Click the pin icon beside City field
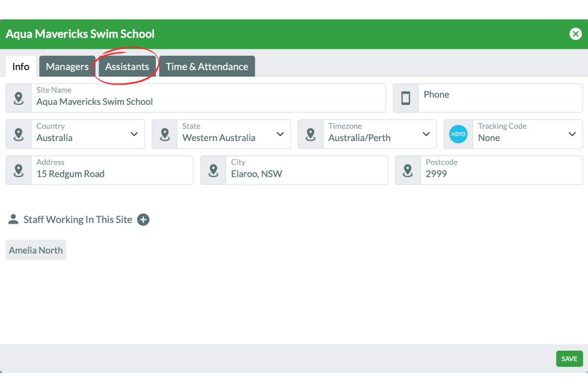This screenshot has height=392, width=588. tap(213, 171)
